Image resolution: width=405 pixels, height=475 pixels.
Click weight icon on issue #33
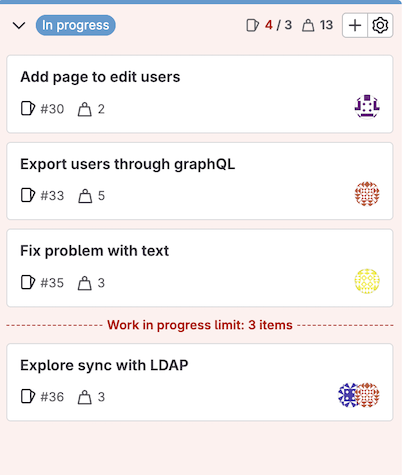[x=85, y=196]
